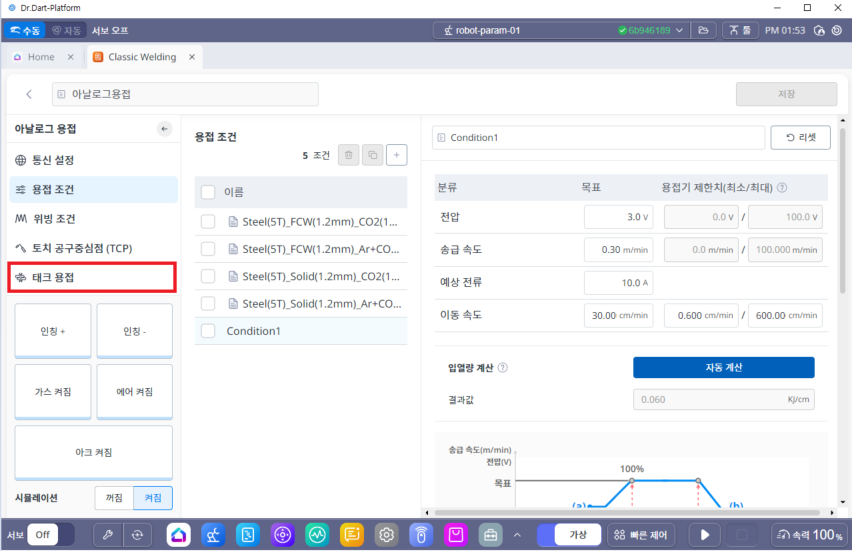Click the 자동 계산 button

(723, 368)
